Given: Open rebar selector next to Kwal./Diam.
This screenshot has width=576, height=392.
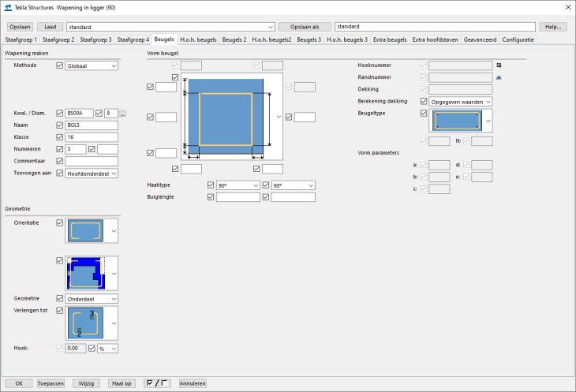Looking at the screenshot, I should point(123,114).
